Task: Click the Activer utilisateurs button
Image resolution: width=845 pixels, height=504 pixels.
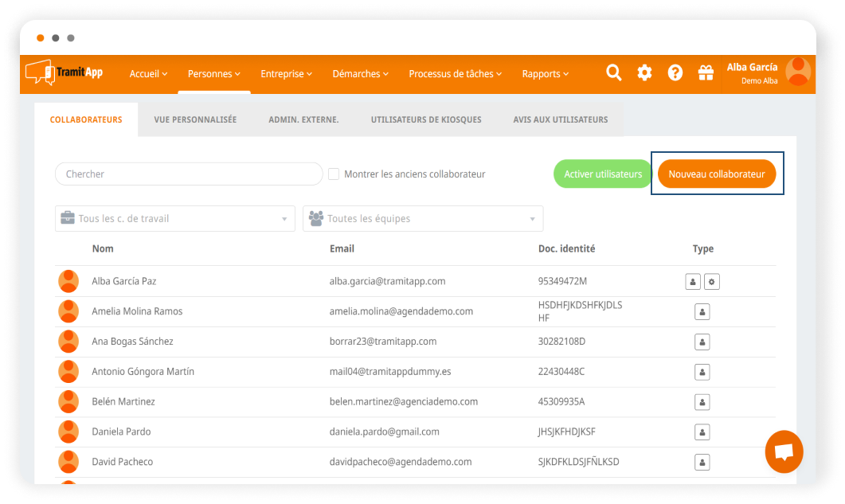Action: 603,174
